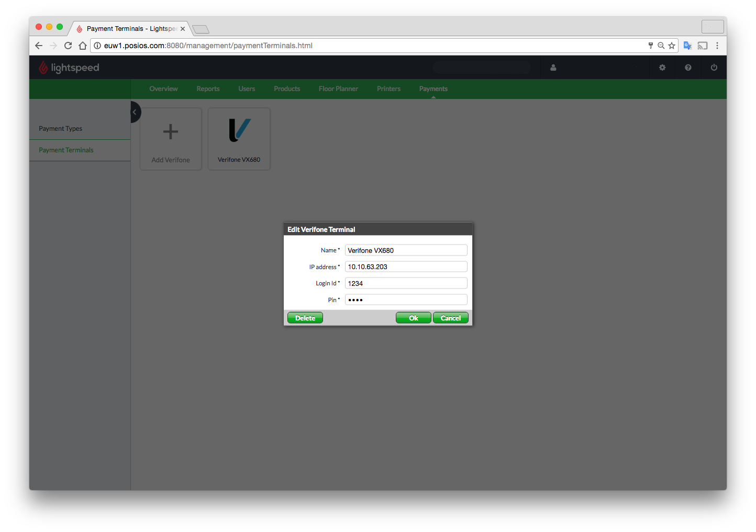
Task: Click the browser forward arrow
Action: tap(53, 46)
